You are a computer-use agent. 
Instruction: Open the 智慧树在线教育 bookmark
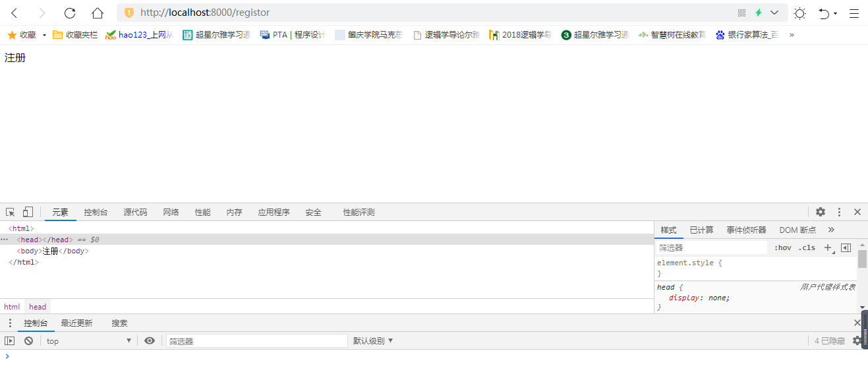tap(672, 35)
